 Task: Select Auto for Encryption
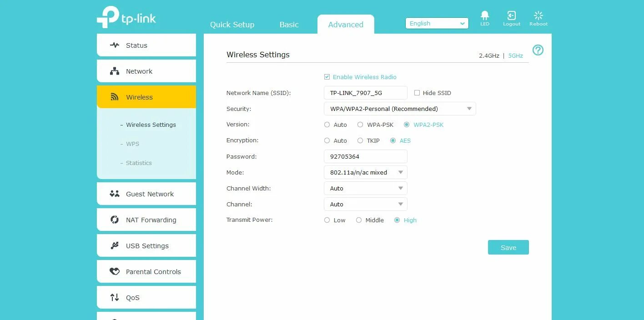coord(327,140)
